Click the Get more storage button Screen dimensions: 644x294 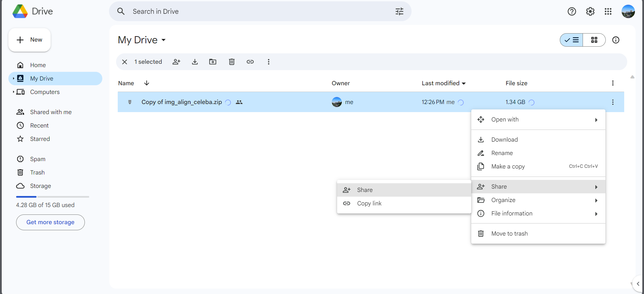tap(50, 222)
